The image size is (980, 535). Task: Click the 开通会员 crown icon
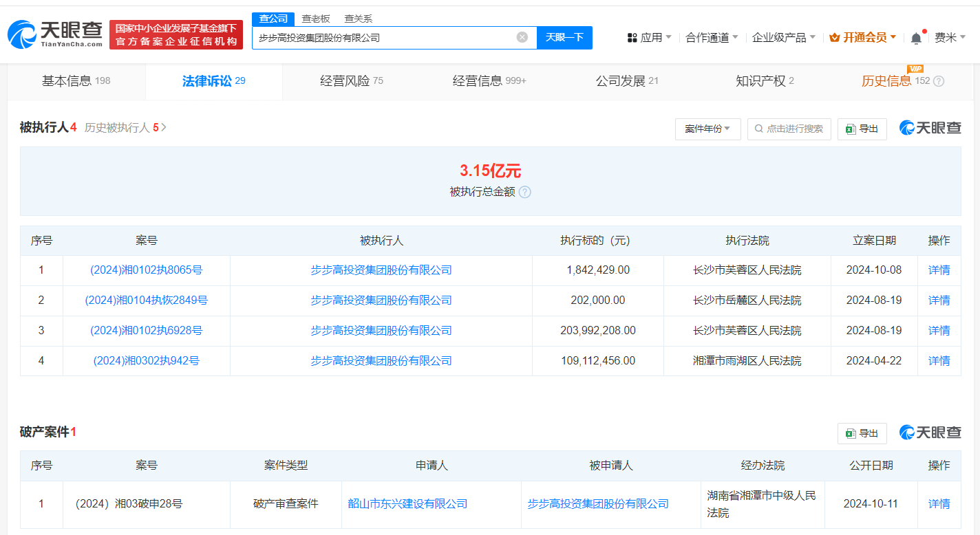coord(835,37)
